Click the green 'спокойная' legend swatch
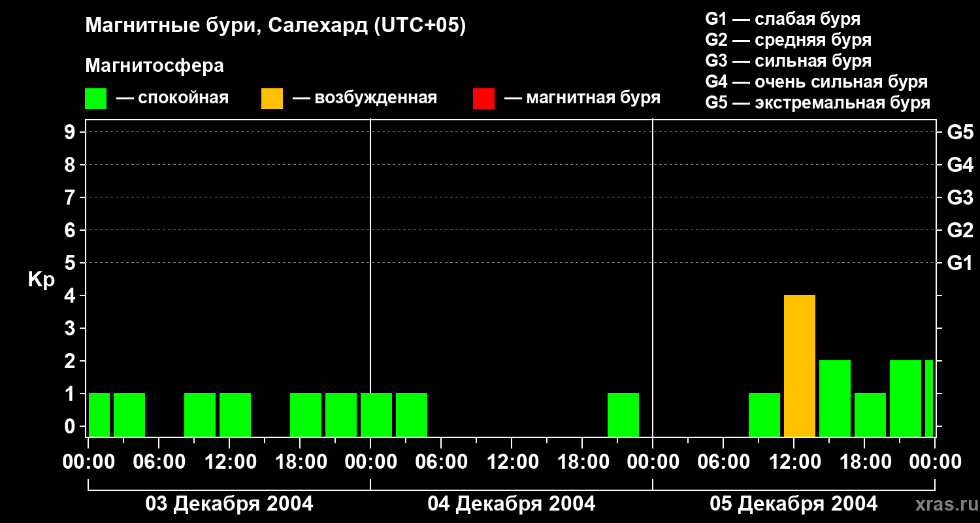 click(95, 99)
